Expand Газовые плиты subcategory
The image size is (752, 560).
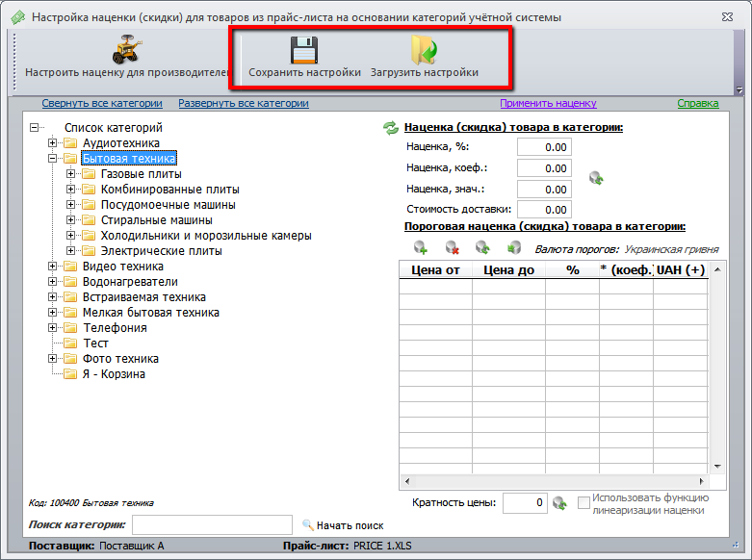click(x=70, y=173)
